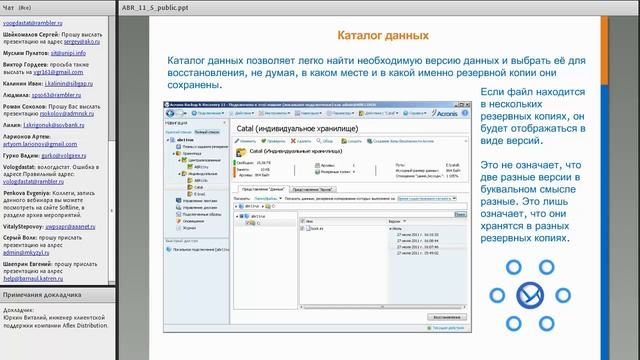Click the Acronis forward navigation arrow
The width and height of the screenshot is (640, 360).
point(180,113)
